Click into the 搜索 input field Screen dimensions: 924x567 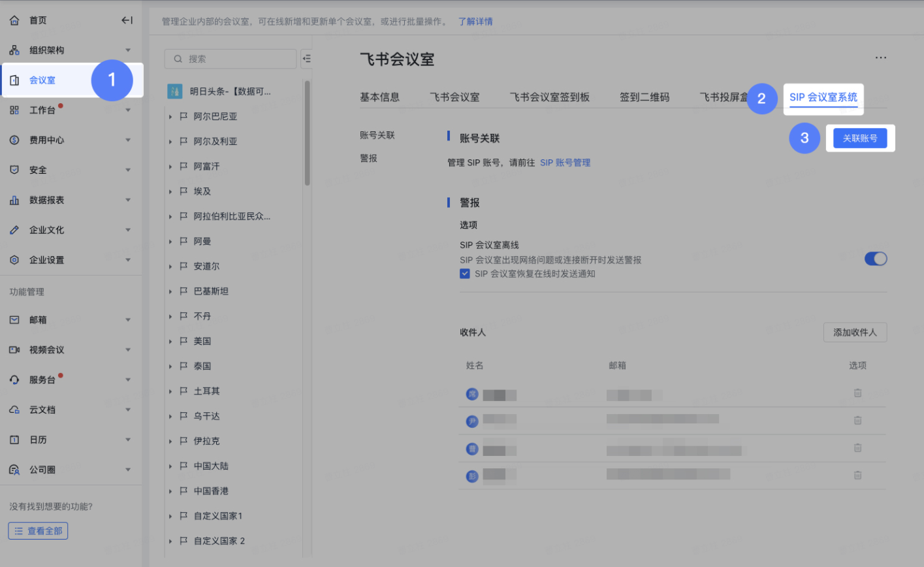click(x=231, y=59)
